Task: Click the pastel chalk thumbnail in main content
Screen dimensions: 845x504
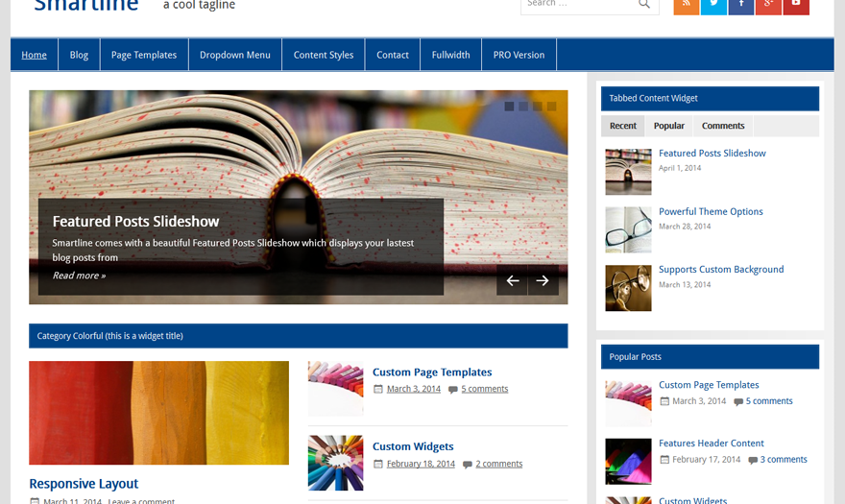Action: (336, 388)
